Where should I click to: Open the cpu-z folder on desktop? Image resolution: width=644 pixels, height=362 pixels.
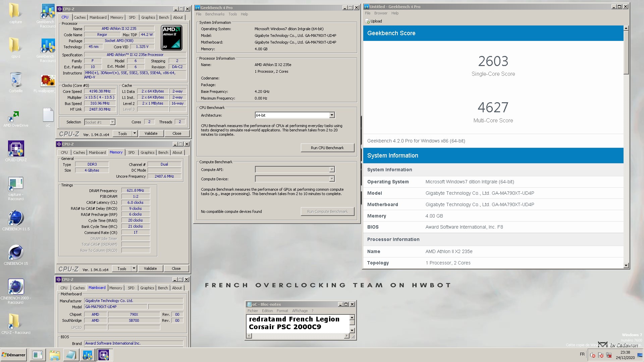(15, 48)
